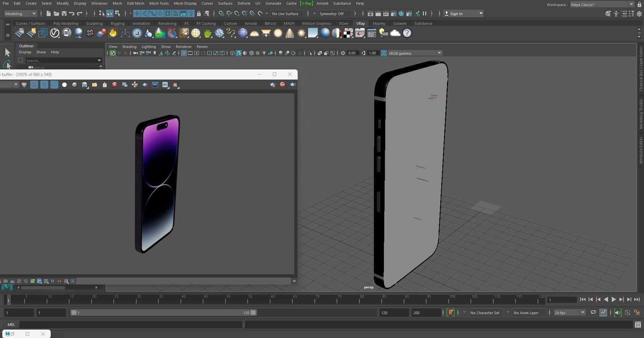
Task: Copy the frame buffer image to clipboard
Action: pyautogui.click(x=105, y=85)
